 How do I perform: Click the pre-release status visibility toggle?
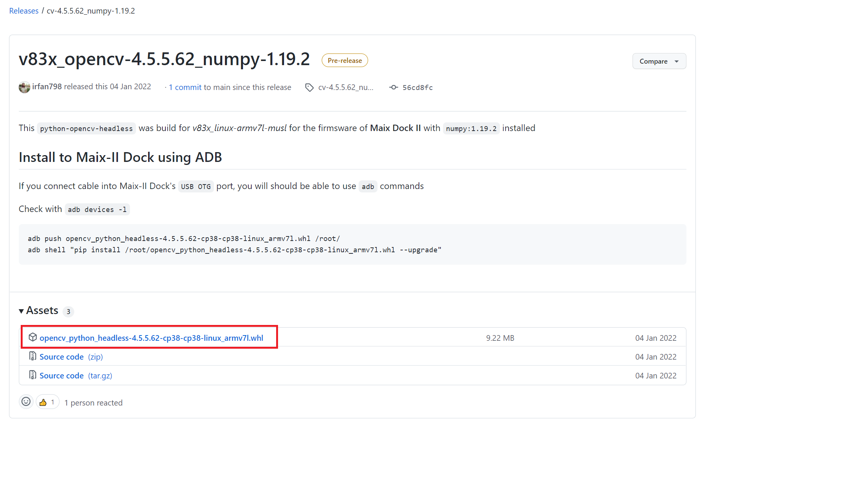coord(345,60)
